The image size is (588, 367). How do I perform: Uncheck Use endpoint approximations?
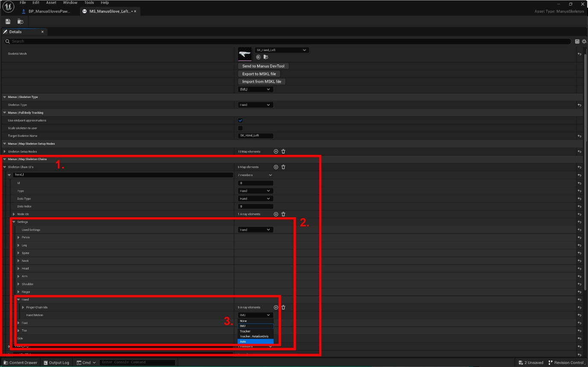coord(240,121)
